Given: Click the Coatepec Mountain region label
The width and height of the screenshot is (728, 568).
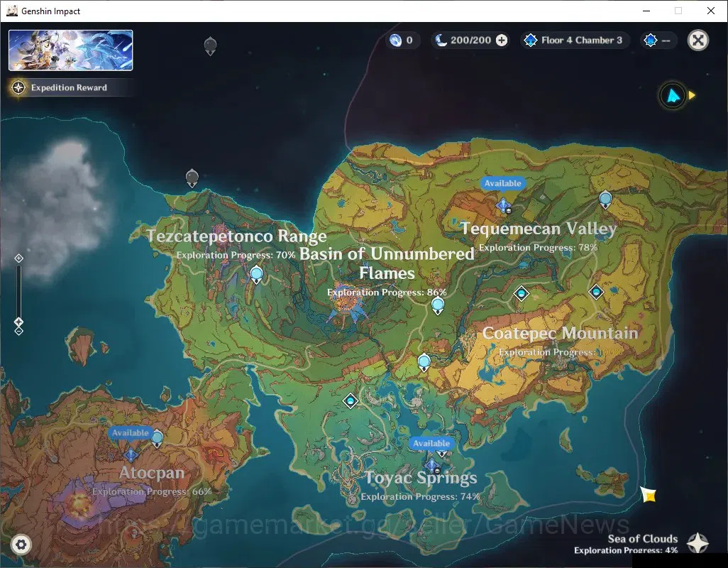Looking at the screenshot, I should tap(560, 333).
